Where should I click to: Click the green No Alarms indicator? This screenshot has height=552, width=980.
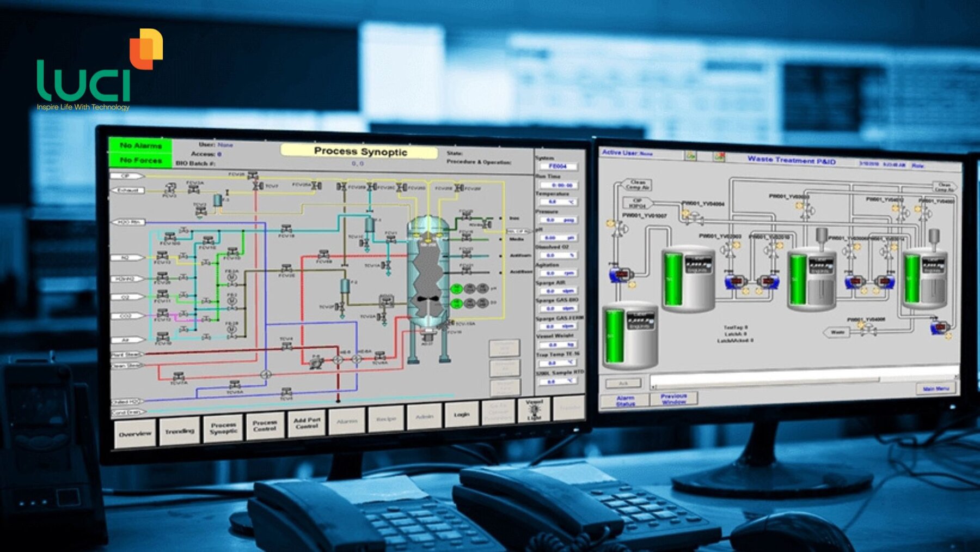(x=140, y=145)
